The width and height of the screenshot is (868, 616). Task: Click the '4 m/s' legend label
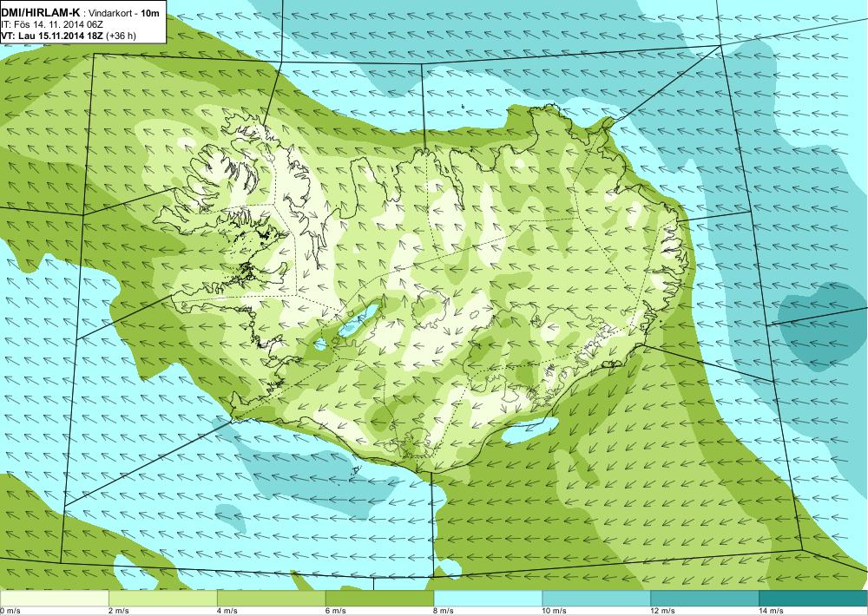pyautogui.click(x=227, y=611)
